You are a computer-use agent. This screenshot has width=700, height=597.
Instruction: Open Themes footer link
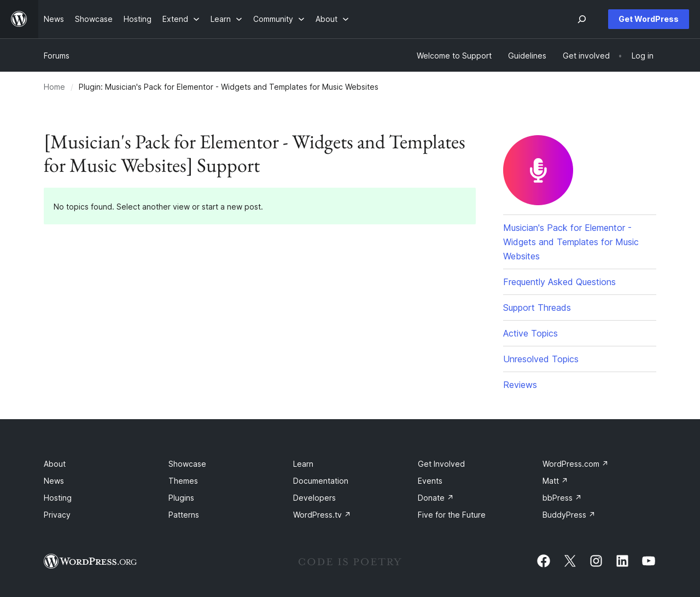pyautogui.click(x=183, y=481)
